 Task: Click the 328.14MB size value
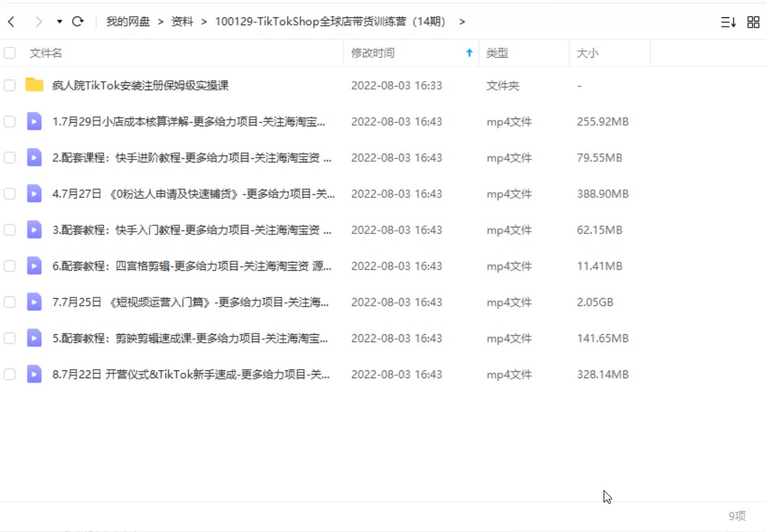602,375
